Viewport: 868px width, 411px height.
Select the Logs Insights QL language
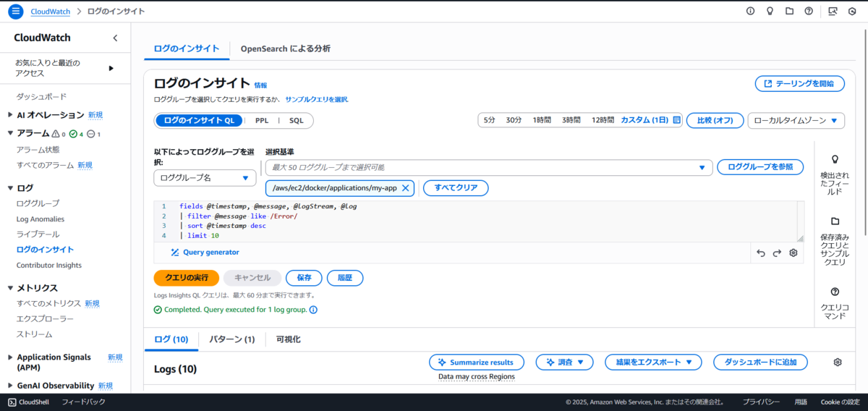[198, 121]
